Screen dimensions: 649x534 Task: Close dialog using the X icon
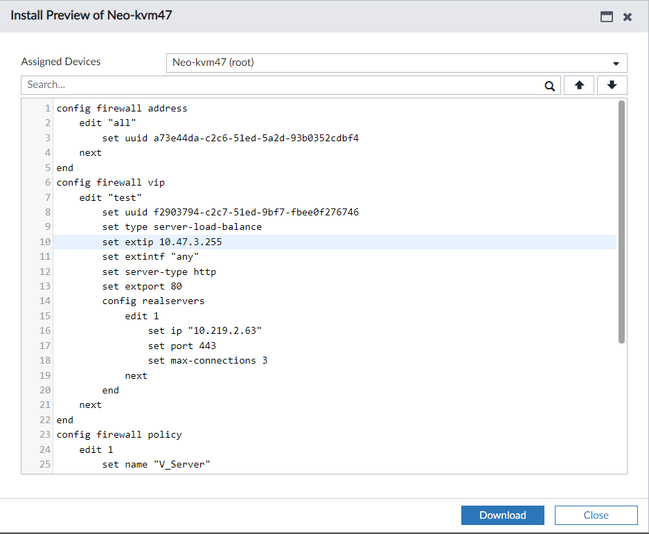(627, 17)
